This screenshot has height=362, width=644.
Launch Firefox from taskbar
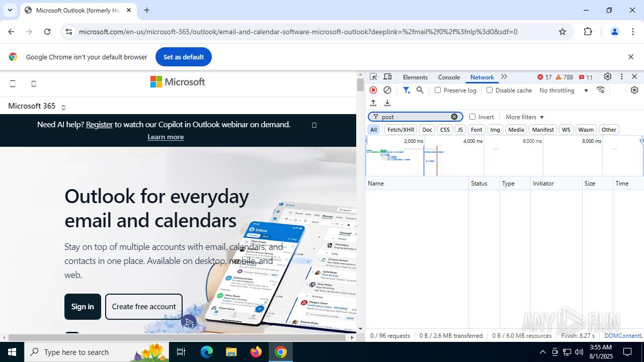[x=256, y=352]
